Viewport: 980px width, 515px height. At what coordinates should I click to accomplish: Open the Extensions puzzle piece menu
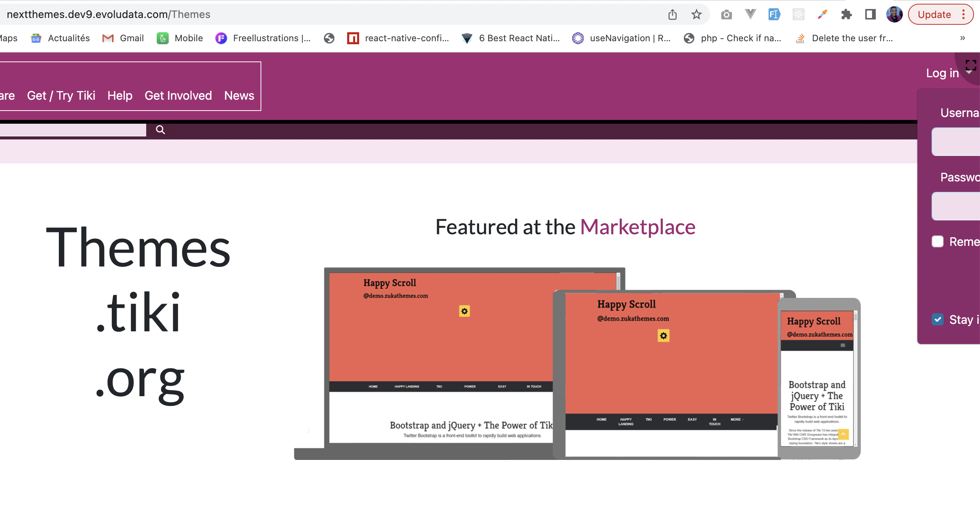pyautogui.click(x=846, y=15)
